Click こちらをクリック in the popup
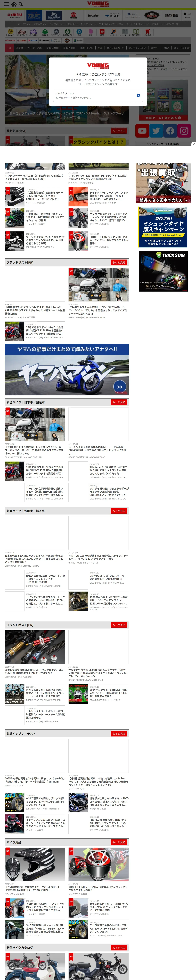Image resolution: width=196 pixels, height=980 pixels. click(98, 96)
